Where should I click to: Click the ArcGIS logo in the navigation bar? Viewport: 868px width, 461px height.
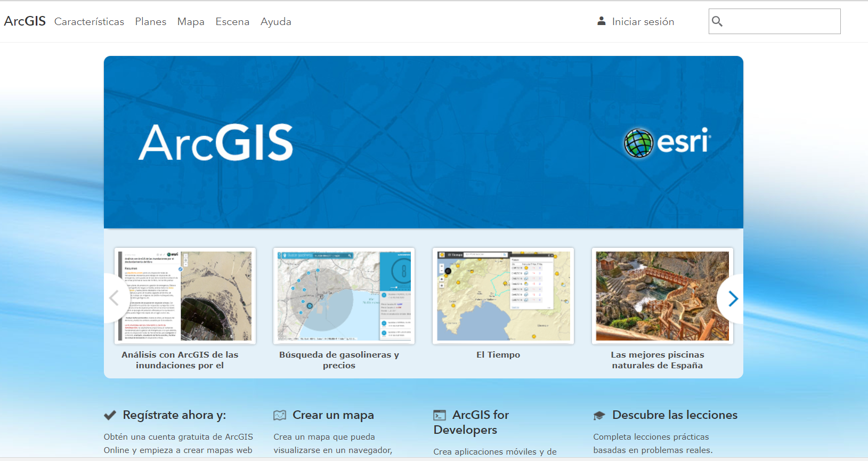(25, 21)
